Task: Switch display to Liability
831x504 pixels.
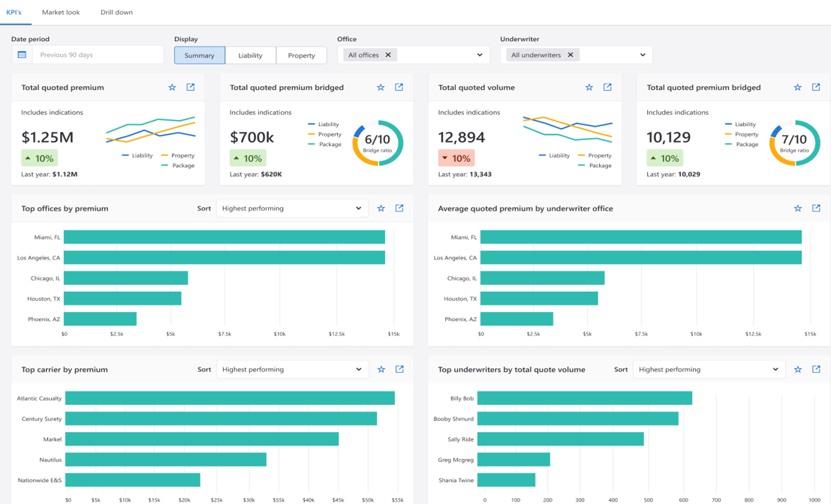Action: click(x=250, y=55)
